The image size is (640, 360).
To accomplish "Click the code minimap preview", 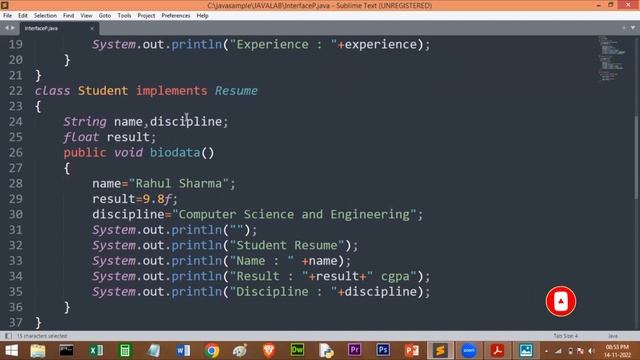I will (611, 58).
